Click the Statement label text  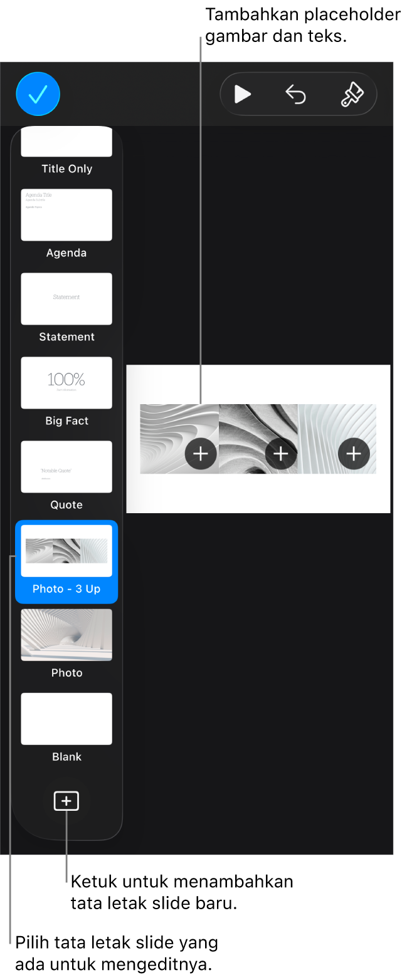pos(66,337)
